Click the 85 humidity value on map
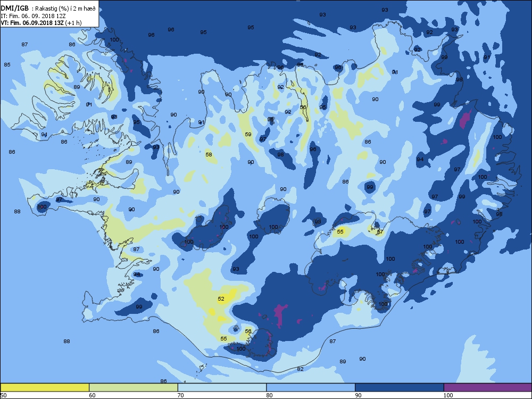The height and width of the screenshot is (399, 532). [7, 64]
